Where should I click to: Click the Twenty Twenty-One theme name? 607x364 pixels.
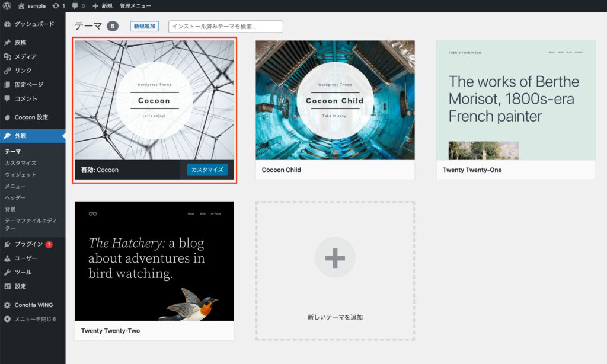472,170
